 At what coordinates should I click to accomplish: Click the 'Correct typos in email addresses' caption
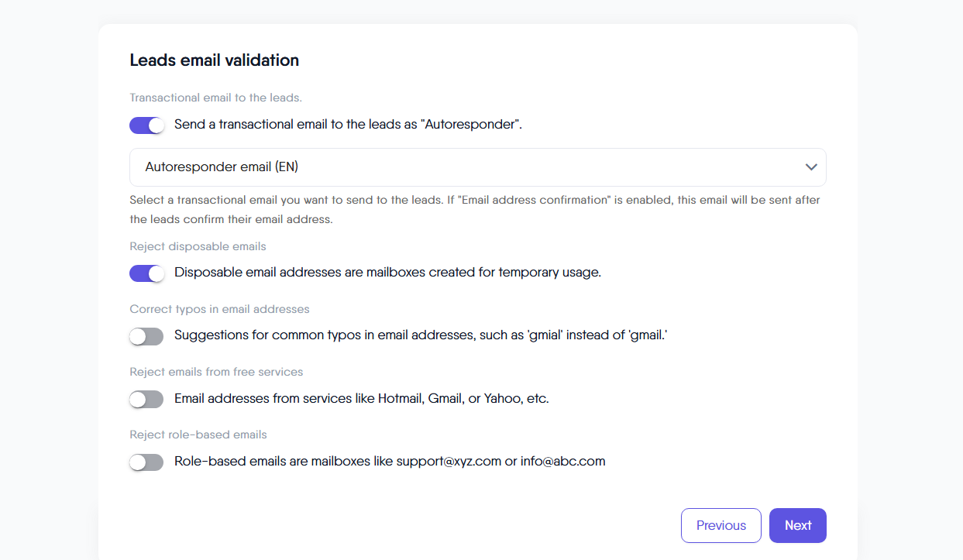219,309
